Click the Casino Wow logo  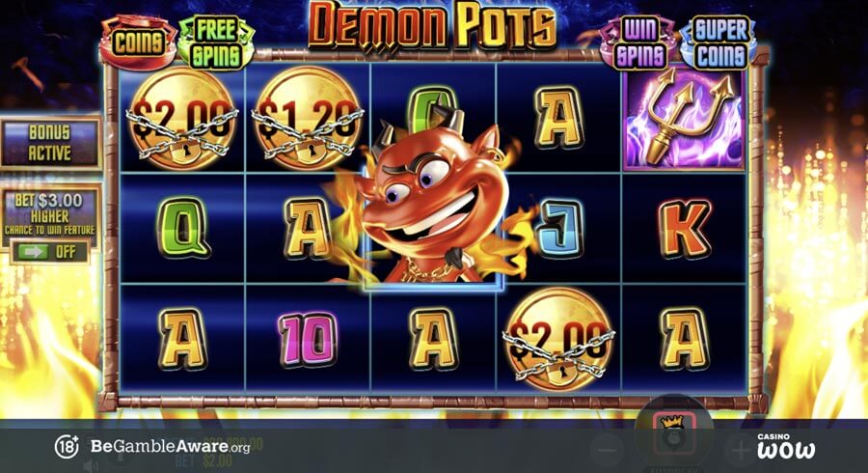[x=785, y=446]
